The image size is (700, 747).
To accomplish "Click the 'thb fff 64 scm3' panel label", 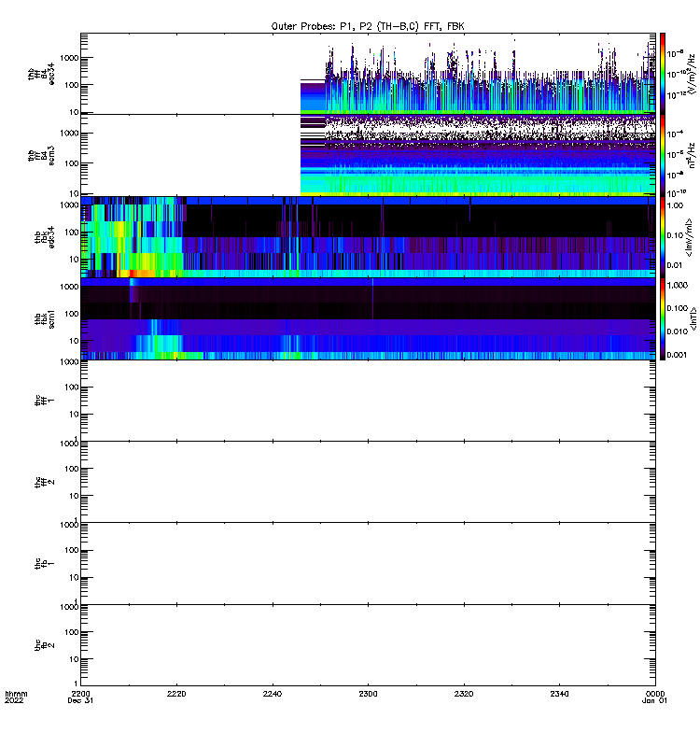I will [x=41, y=156].
